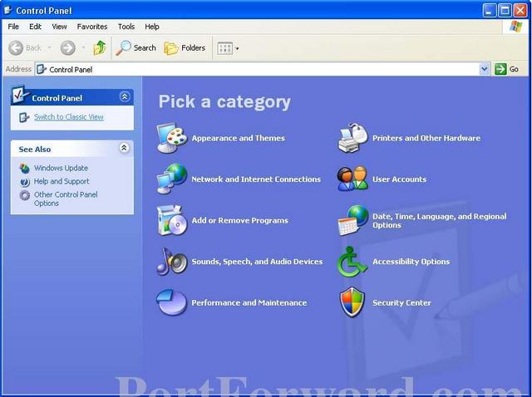Image resolution: width=532 pixels, height=397 pixels.
Task: Click the Search toolbar button
Action: pos(136,48)
